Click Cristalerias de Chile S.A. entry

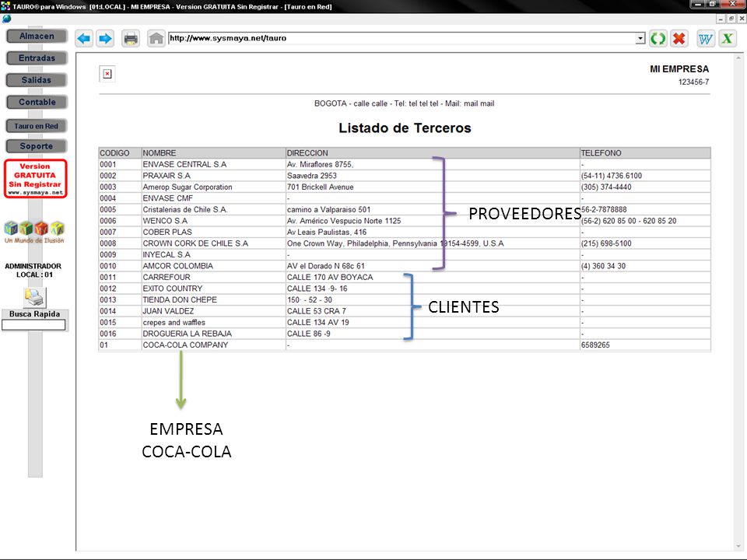(185, 209)
